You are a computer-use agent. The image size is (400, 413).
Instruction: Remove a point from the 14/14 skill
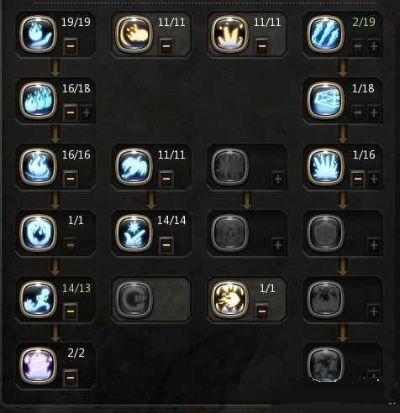tap(166, 245)
